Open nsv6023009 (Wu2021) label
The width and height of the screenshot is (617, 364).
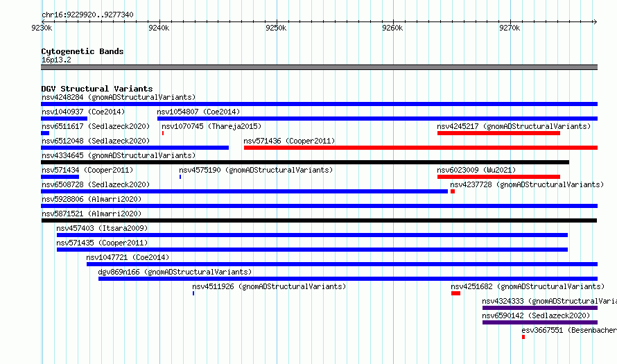click(476, 170)
